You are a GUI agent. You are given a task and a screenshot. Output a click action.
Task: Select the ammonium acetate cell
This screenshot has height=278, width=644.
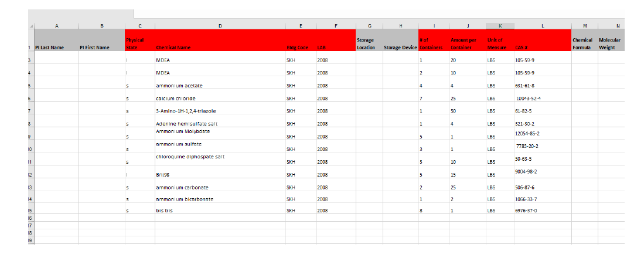click(x=220, y=86)
